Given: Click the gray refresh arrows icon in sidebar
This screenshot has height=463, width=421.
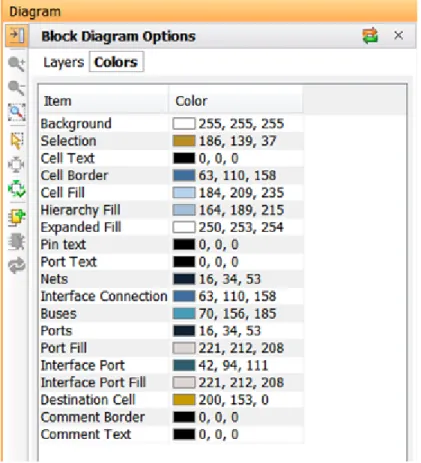Looking at the screenshot, I should (16, 266).
